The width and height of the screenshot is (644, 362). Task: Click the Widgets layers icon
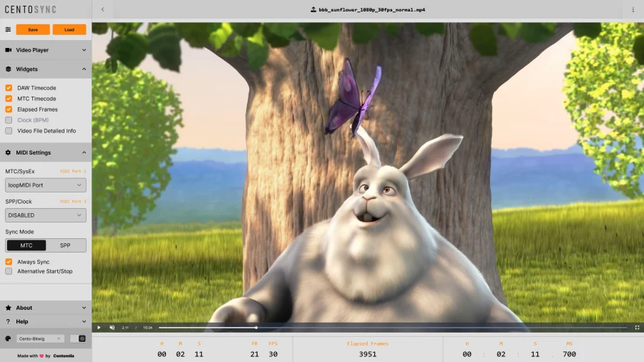(8, 69)
